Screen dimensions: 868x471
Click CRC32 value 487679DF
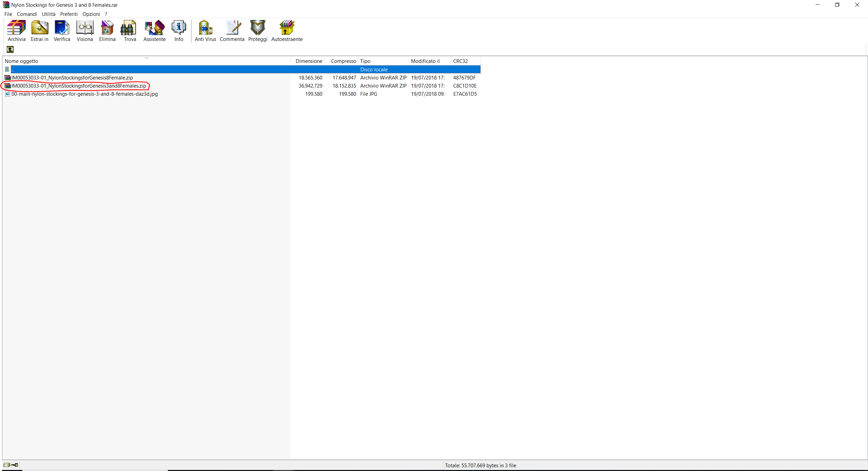coord(464,77)
